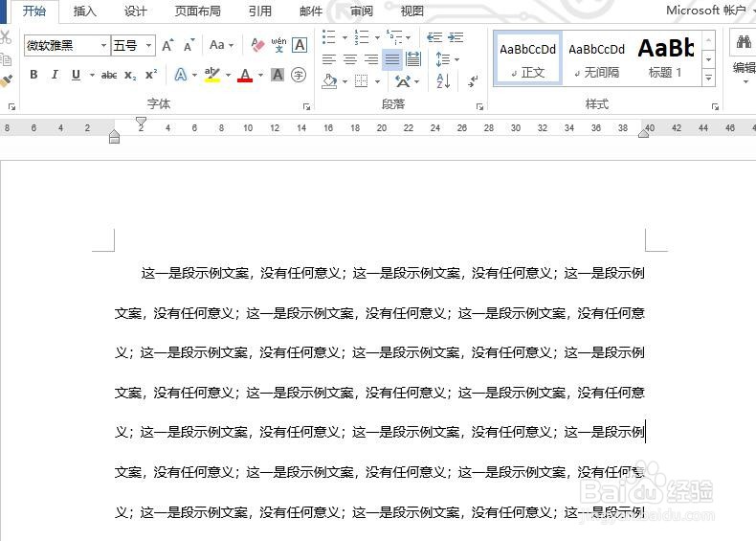Open the font size dropdown
The width and height of the screenshot is (756, 541).
(x=149, y=46)
